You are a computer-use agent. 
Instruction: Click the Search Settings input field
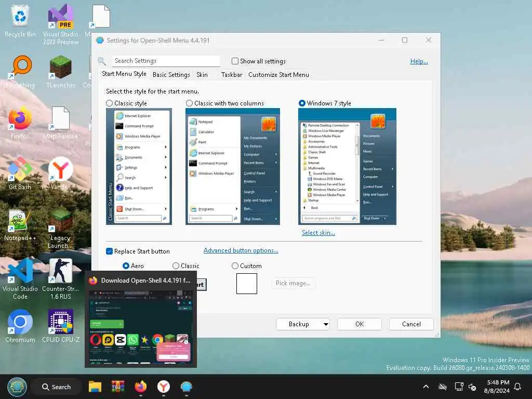(166, 61)
